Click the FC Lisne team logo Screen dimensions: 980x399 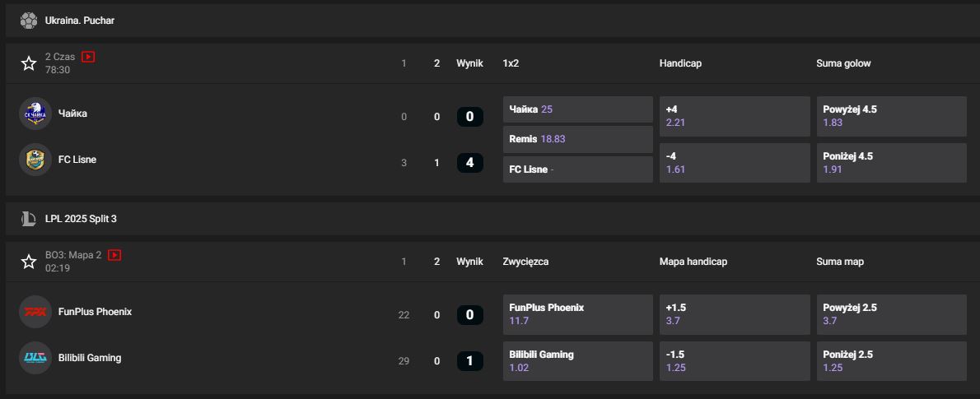[x=35, y=160]
